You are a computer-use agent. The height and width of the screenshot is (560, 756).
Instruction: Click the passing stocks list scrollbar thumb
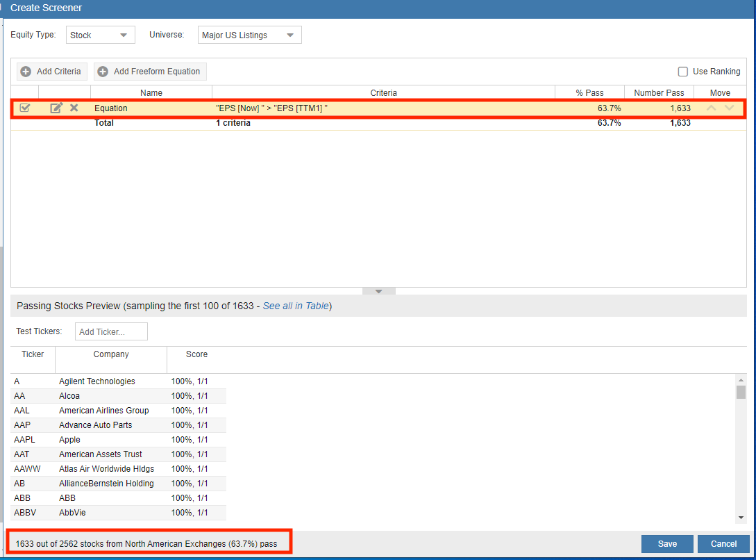coord(741,393)
